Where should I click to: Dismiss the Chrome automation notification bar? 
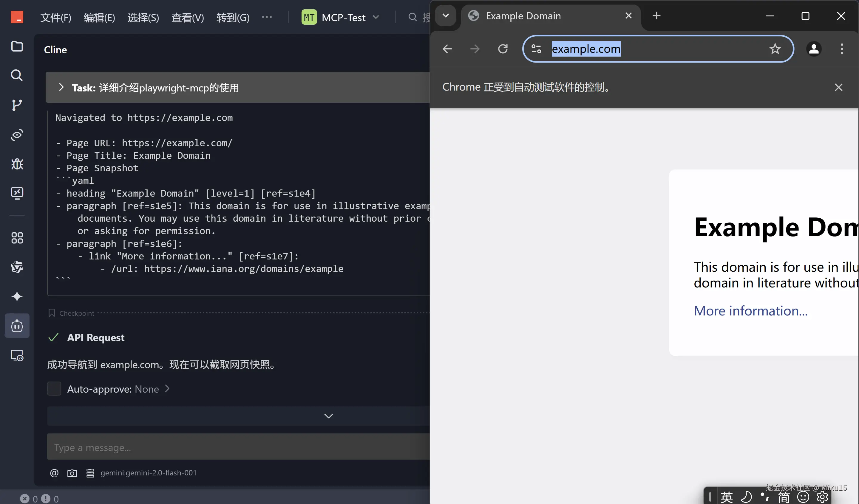(838, 88)
